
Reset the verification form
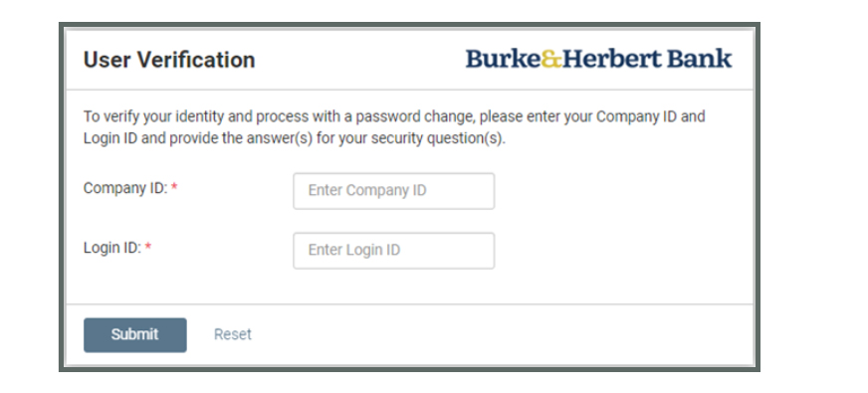(233, 334)
